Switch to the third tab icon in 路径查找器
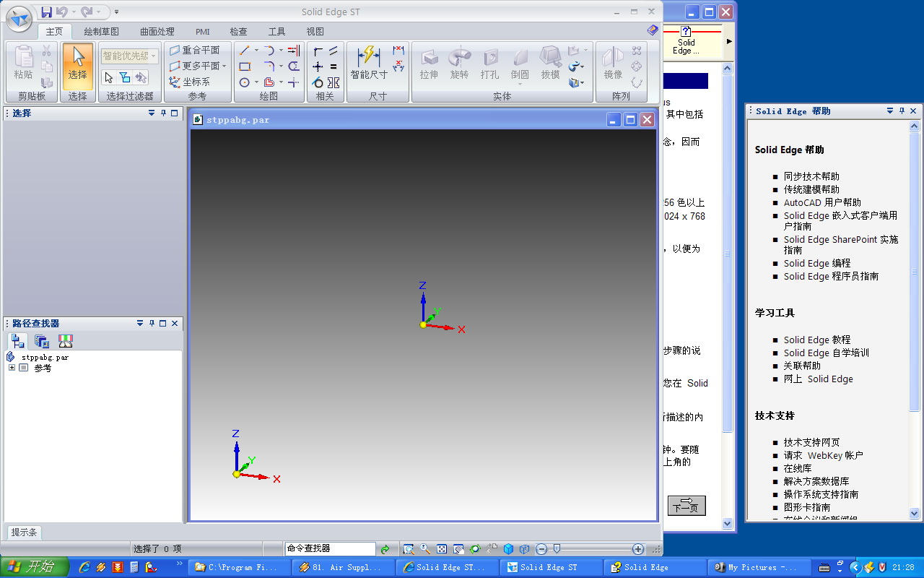 (x=66, y=341)
